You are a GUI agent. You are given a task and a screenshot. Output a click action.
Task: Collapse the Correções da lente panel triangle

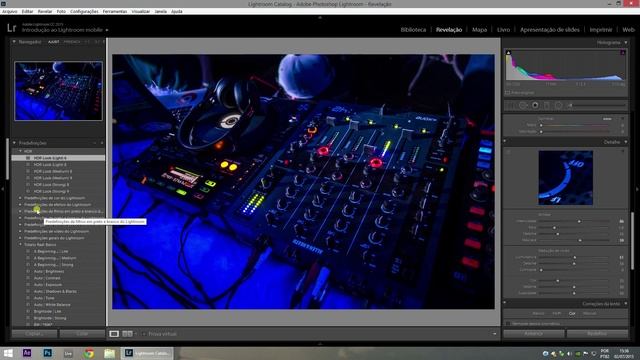(x=626, y=304)
